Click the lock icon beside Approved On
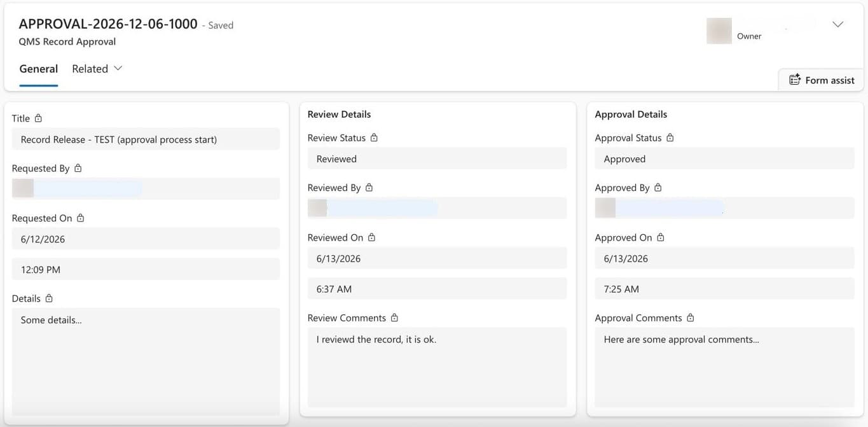The image size is (868, 427). pos(660,237)
